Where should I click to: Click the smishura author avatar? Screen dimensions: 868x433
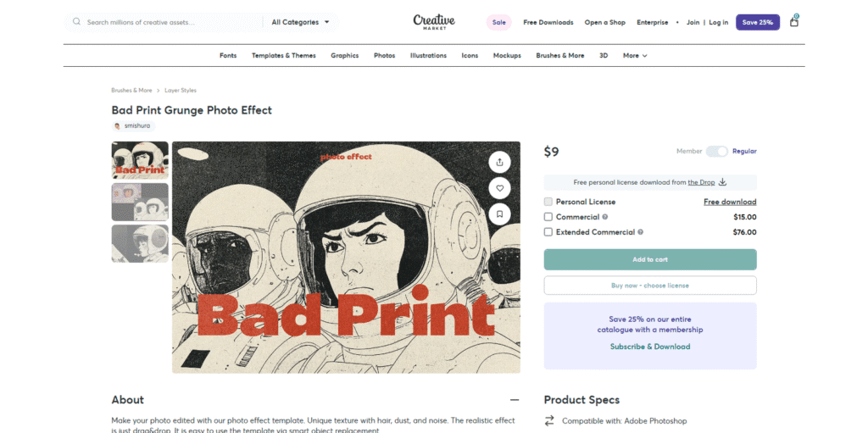coord(117,125)
